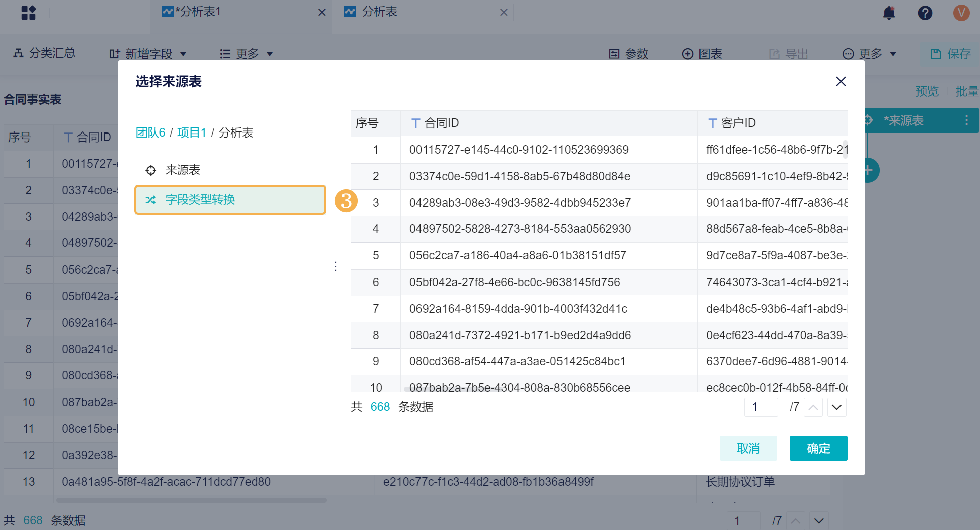Click 分类汇总 in the toolbar
Screen dimensions: 980x530
[44, 53]
